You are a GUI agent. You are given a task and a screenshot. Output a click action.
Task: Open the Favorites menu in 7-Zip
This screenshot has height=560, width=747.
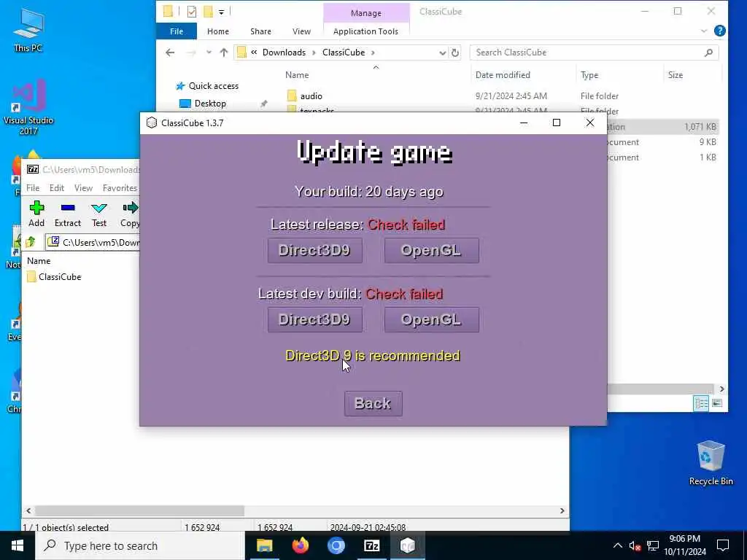click(120, 188)
